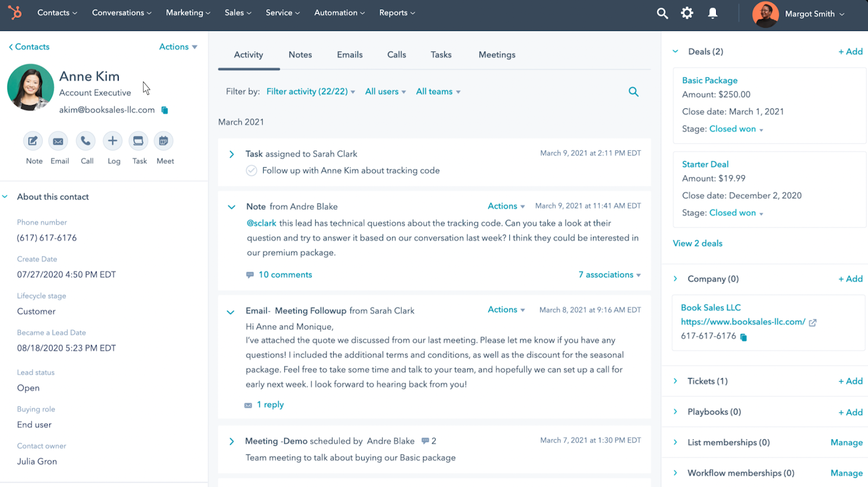
Task: Open the Starter Deal link
Action: (705, 164)
